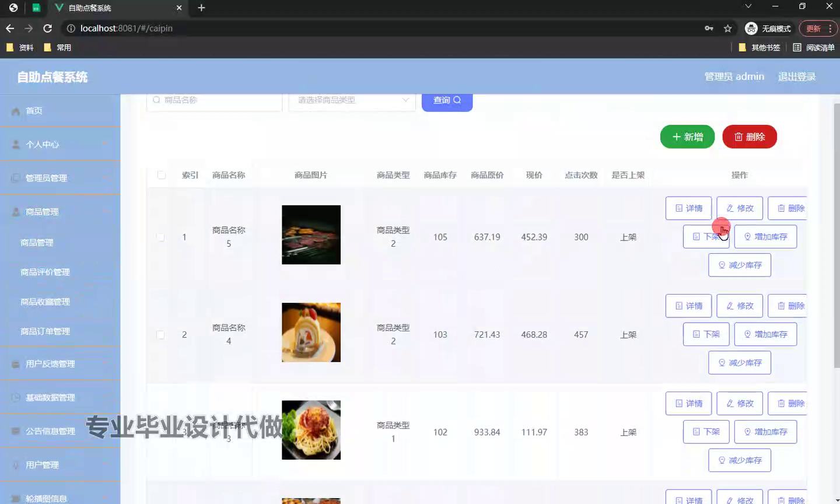Open the saved passwords key icon
The width and height of the screenshot is (840, 504).
pyautogui.click(x=709, y=28)
